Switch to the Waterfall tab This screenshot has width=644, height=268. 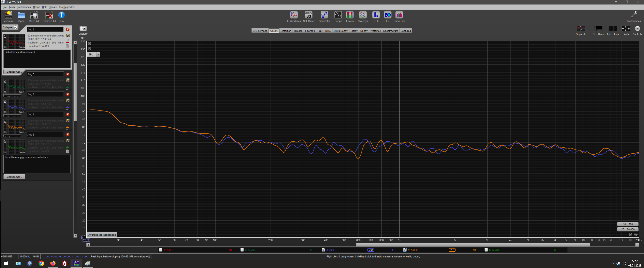coord(375,31)
